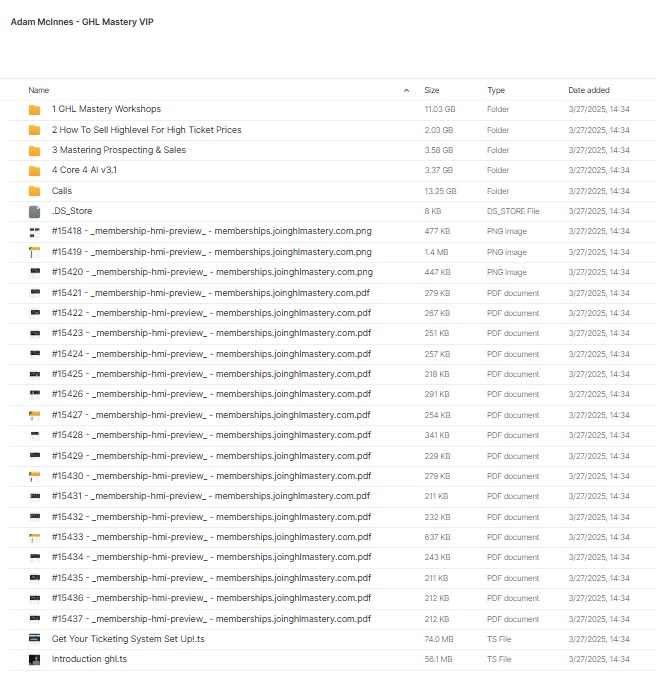Click the Calls folder icon
This screenshot has width=656, height=680.
click(x=34, y=191)
